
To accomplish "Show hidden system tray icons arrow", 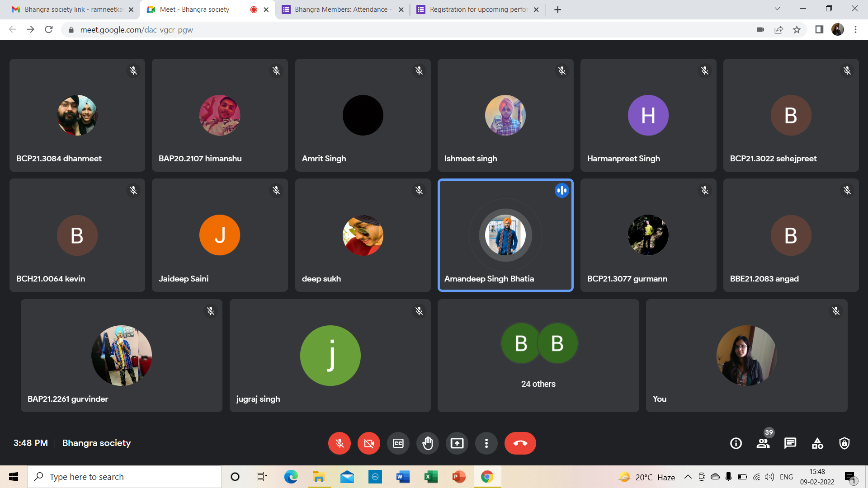I will (x=688, y=477).
